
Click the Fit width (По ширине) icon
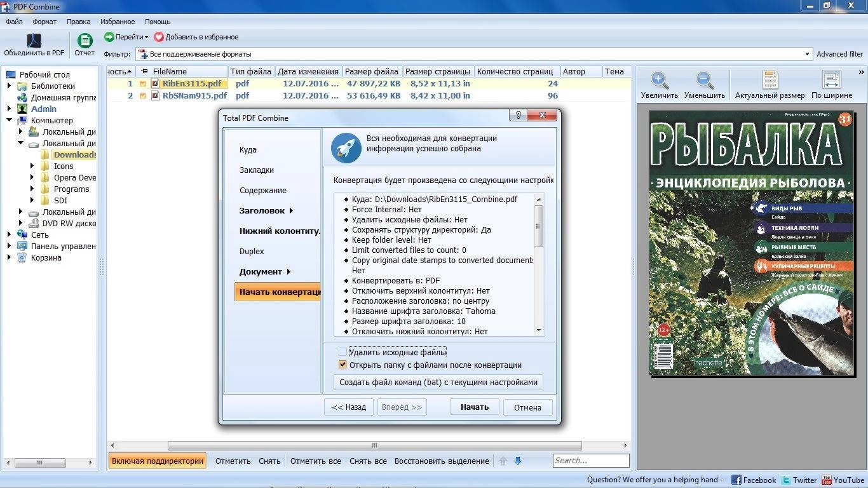[x=831, y=80]
